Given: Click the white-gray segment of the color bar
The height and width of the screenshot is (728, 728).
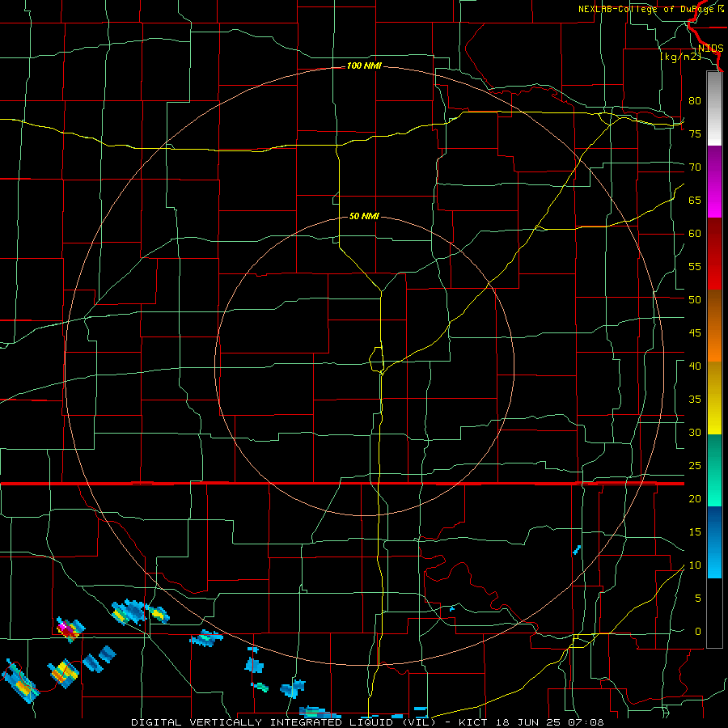Looking at the screenshot, I should pos(714,108).
